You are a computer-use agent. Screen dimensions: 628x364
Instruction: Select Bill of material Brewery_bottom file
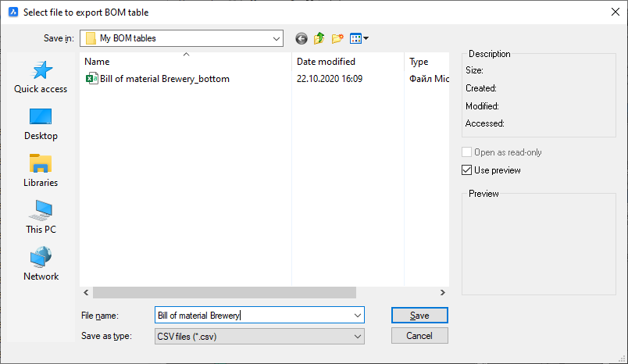(164, 79)
